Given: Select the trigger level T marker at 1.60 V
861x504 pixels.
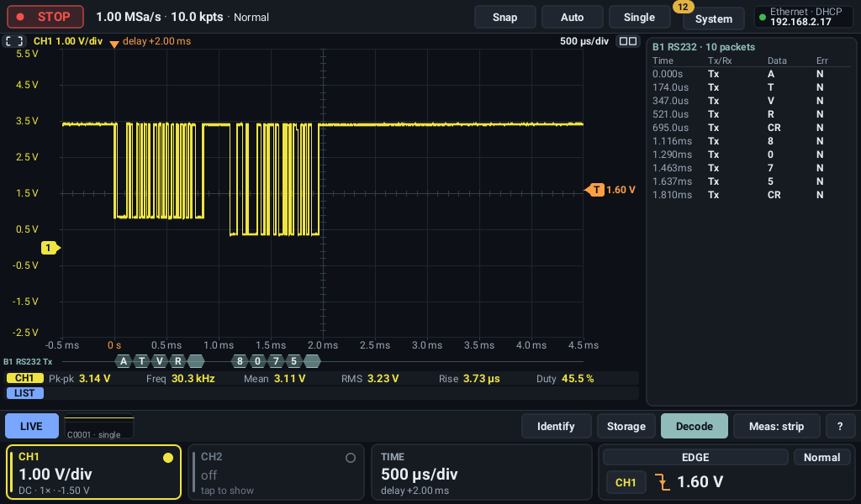Looking at the screenshot, I should click(595, 190).
